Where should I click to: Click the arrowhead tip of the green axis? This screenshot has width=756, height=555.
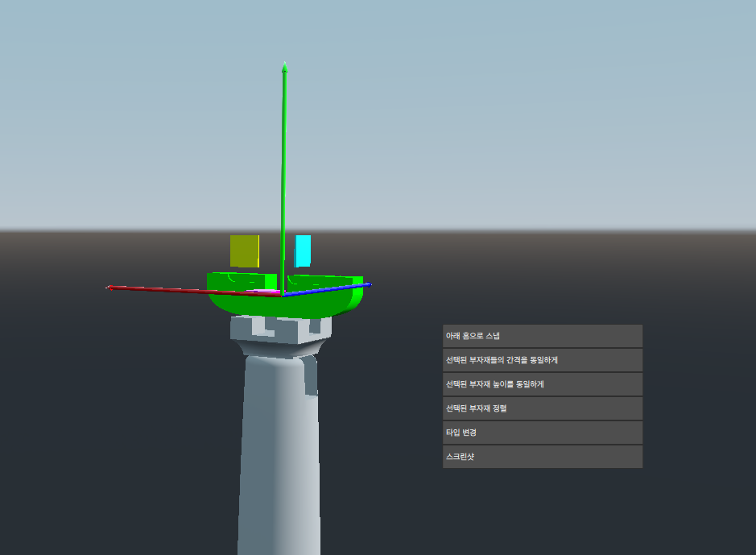tap(283, 67)
